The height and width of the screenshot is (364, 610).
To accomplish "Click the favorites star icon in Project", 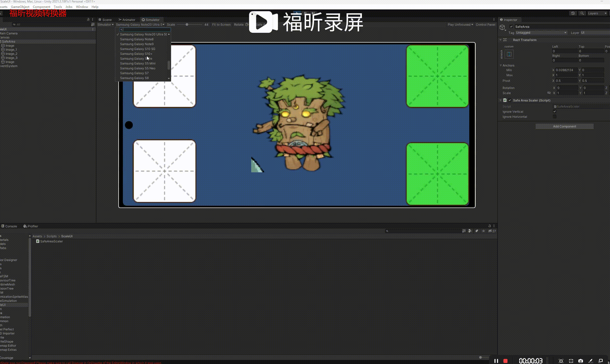I will (483, 231).
